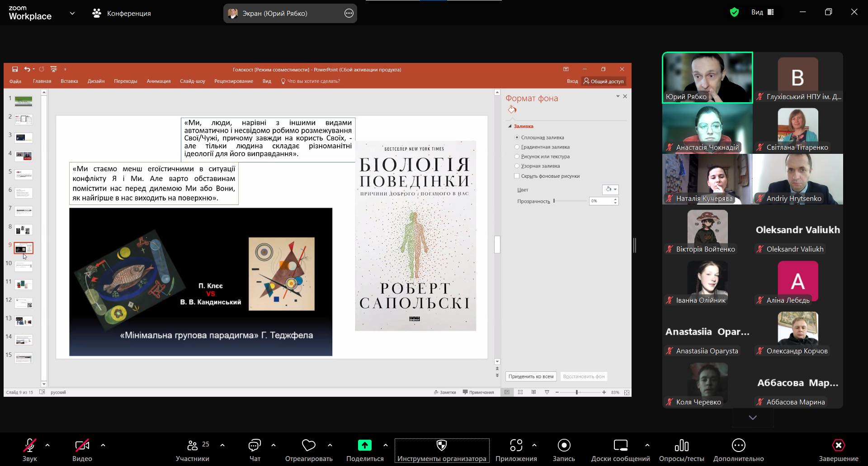868x466 pixels.
Task: Start camera with Видео icon
Action: [82, 446]
